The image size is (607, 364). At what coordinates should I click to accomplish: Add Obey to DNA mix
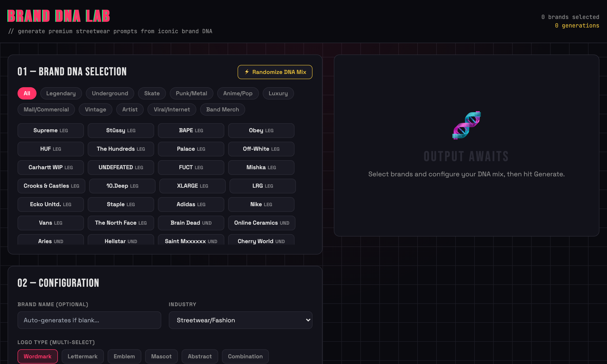pyautogui.click(x=261, y=131)
